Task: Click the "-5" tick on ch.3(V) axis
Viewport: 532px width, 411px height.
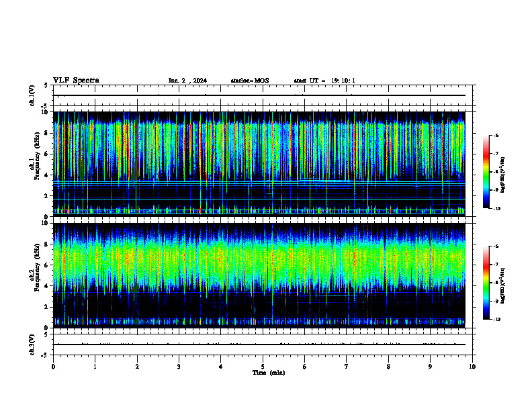Action: coord(45,355)
